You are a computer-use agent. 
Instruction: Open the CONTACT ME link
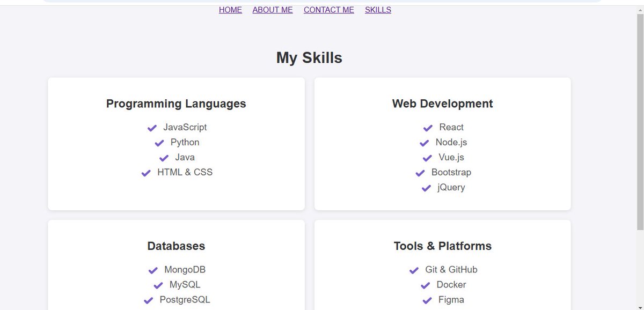(x=329, y=10)
